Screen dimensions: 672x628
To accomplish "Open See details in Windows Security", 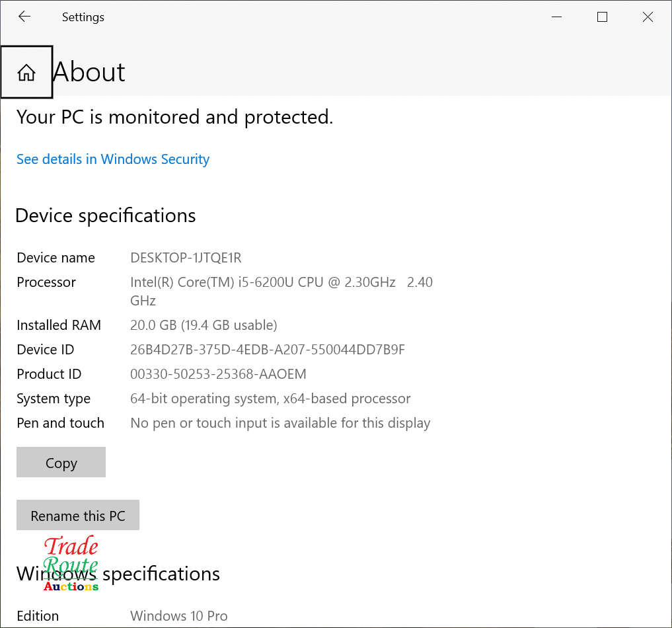I will pos(113,159).
